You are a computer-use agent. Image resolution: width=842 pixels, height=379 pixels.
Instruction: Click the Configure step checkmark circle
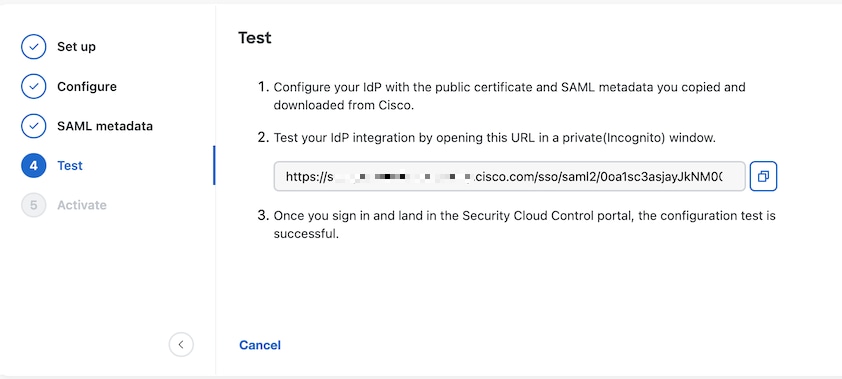34,86
